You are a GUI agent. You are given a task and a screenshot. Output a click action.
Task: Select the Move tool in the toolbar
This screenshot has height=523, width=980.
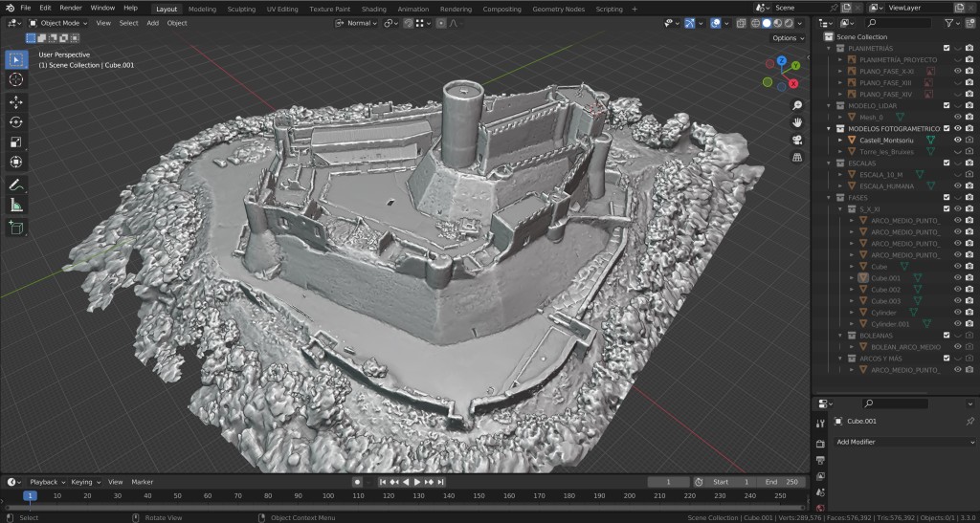(x=16, y=101)
